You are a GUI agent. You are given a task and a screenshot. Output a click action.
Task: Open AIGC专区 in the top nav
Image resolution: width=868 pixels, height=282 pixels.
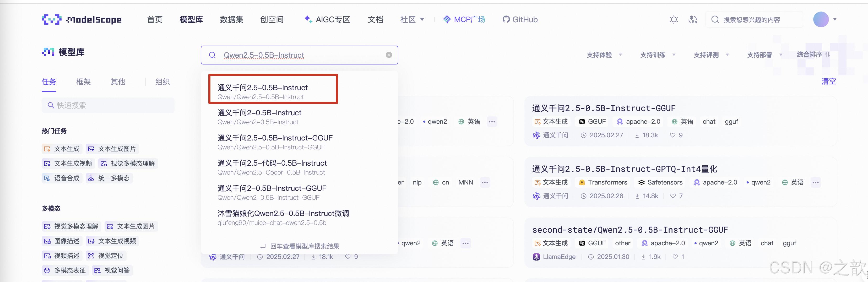click(327, 20)
